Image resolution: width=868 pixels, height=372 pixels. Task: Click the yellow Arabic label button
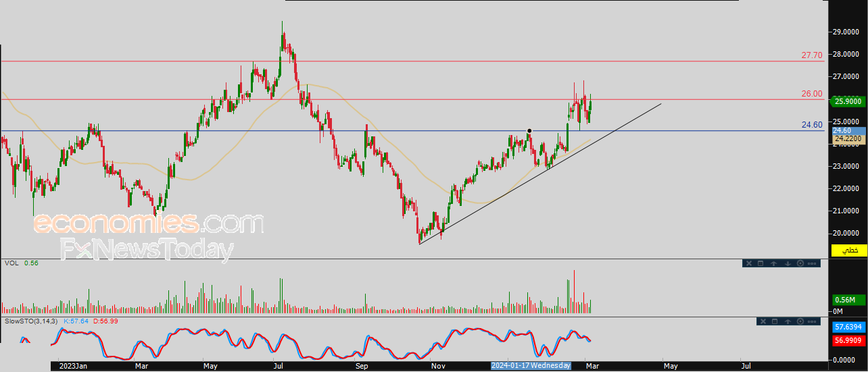850,250
